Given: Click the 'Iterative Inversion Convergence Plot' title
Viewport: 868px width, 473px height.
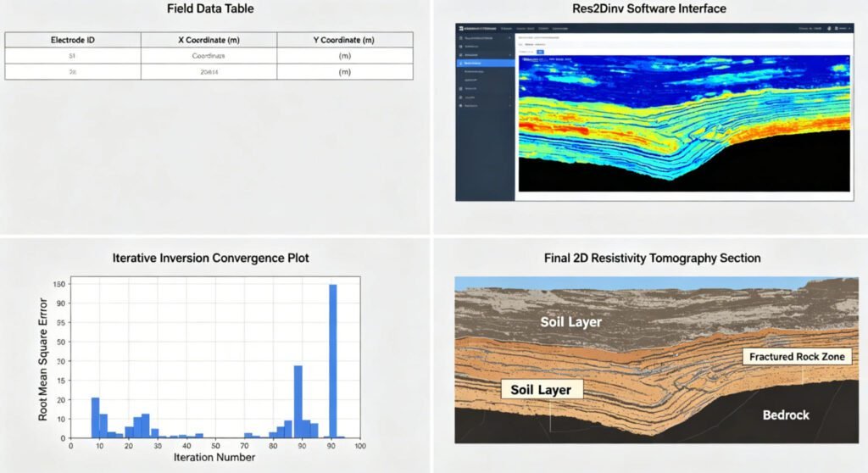Looking at the screenshot, I should [x=210, y=258].
